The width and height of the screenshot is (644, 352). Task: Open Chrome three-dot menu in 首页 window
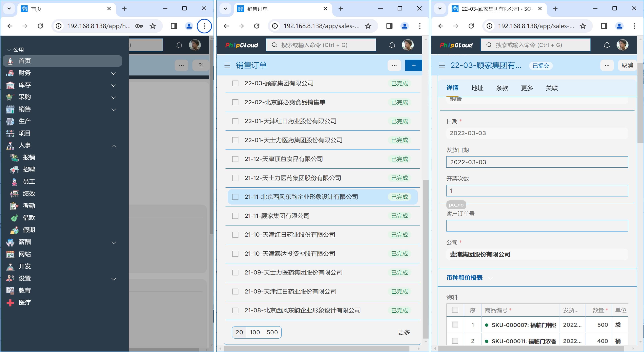[x=204, y=26]
